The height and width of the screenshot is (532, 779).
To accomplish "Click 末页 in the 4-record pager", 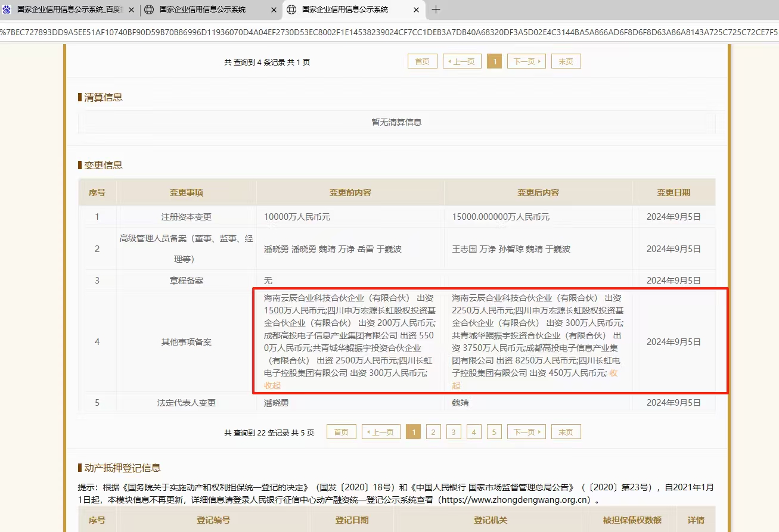I will point(566,61).
